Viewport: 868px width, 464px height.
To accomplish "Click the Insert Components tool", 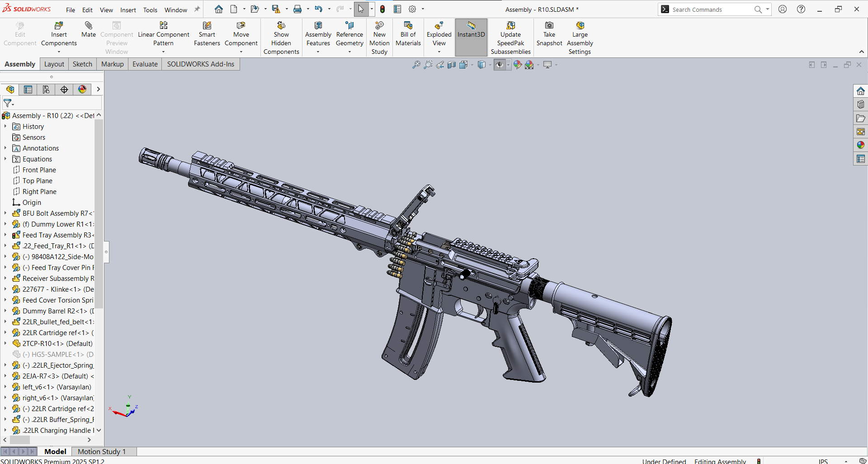I will click(x=59, y=34).
